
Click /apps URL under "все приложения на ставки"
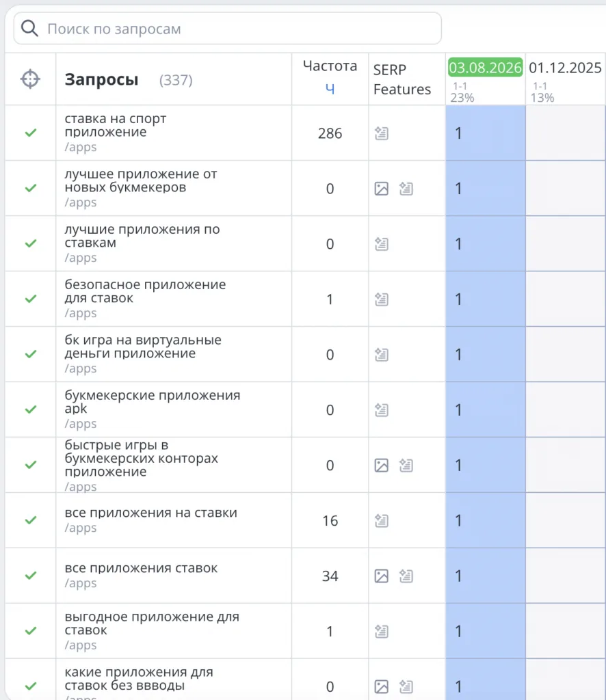(x=81, y=528)
